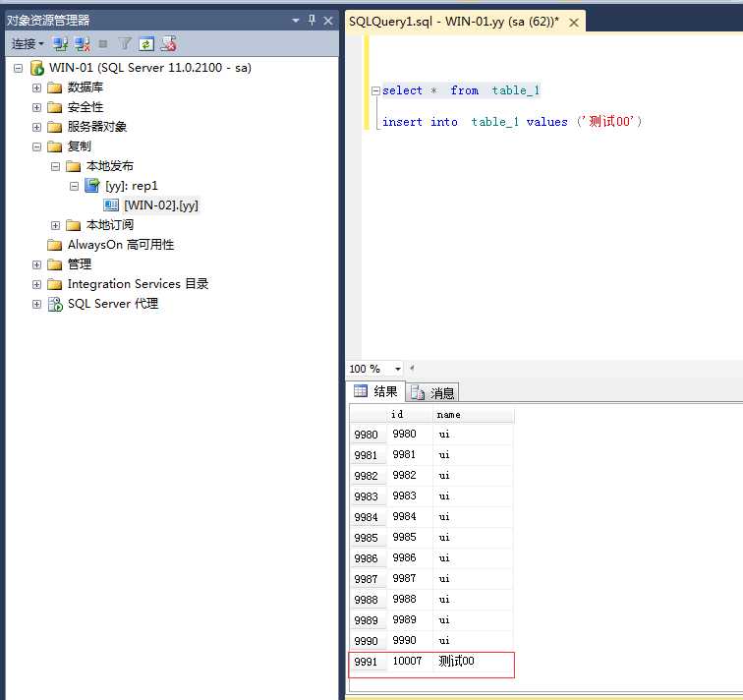This screenshot has height=700, width=743.
Task: Collapse the select statement code block
Action: (x=375, y=90)
